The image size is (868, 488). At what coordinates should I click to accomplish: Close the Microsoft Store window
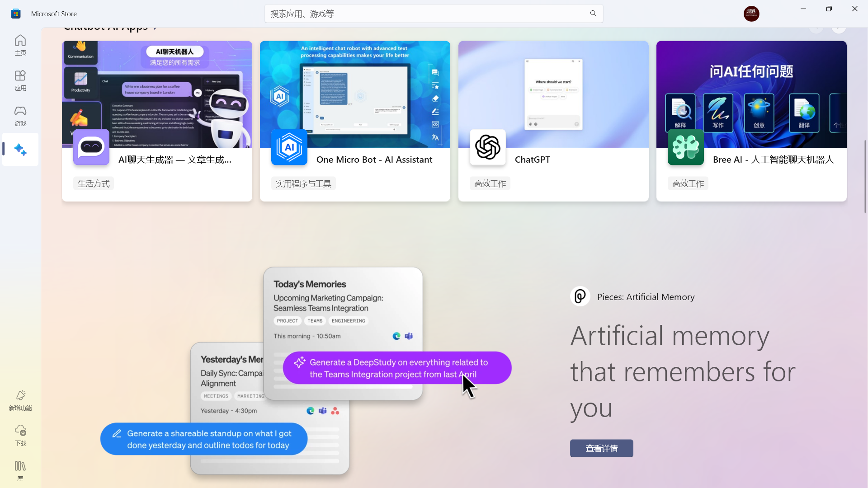854,9
